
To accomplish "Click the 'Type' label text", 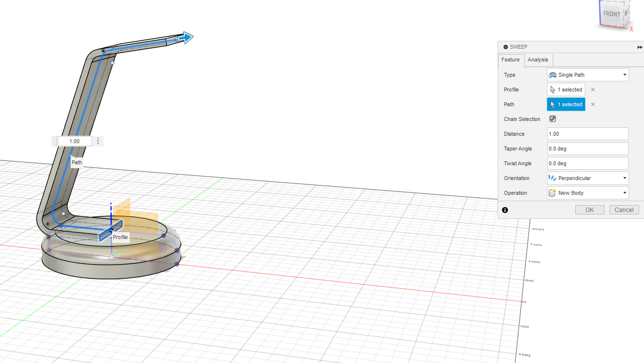I will pyautogui.click(x=509, y=75).
